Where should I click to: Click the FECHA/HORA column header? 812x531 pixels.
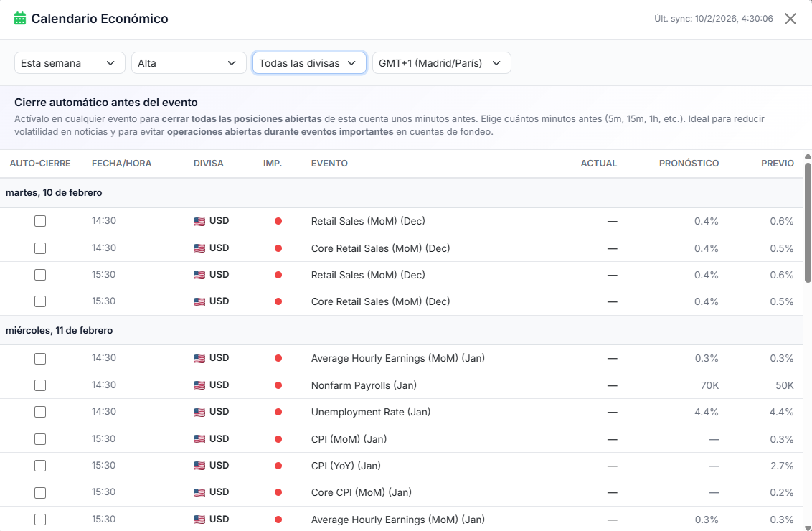coord(121,164)
